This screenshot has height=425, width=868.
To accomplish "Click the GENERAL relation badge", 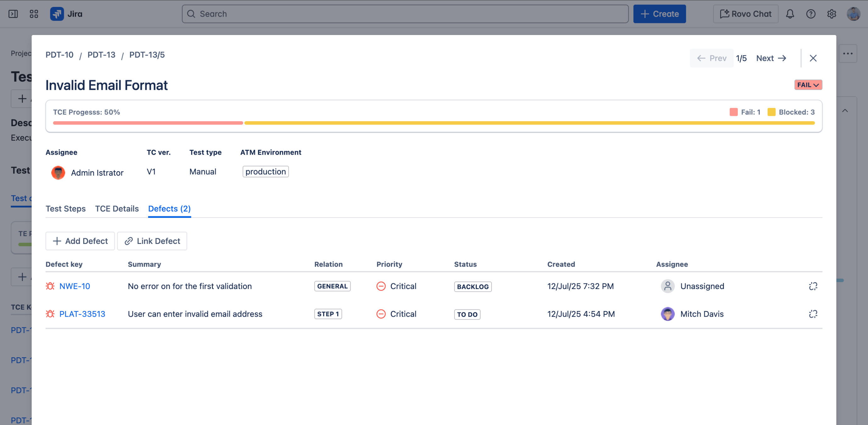I will (332, 286).
